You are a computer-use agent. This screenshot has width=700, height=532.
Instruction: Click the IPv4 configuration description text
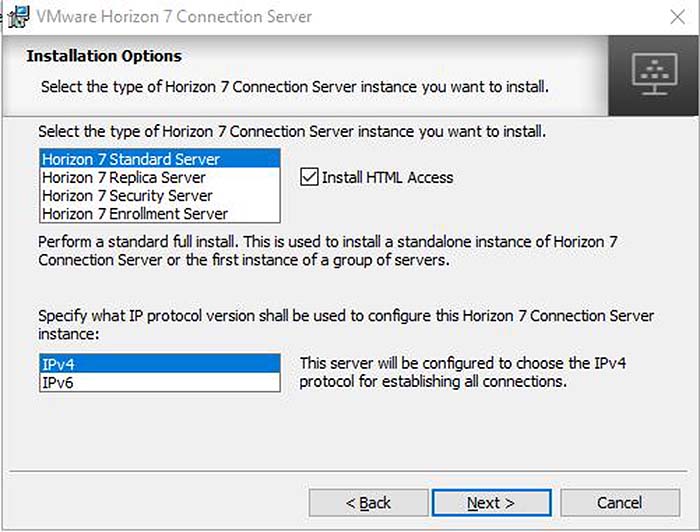[x=462, y=372]
